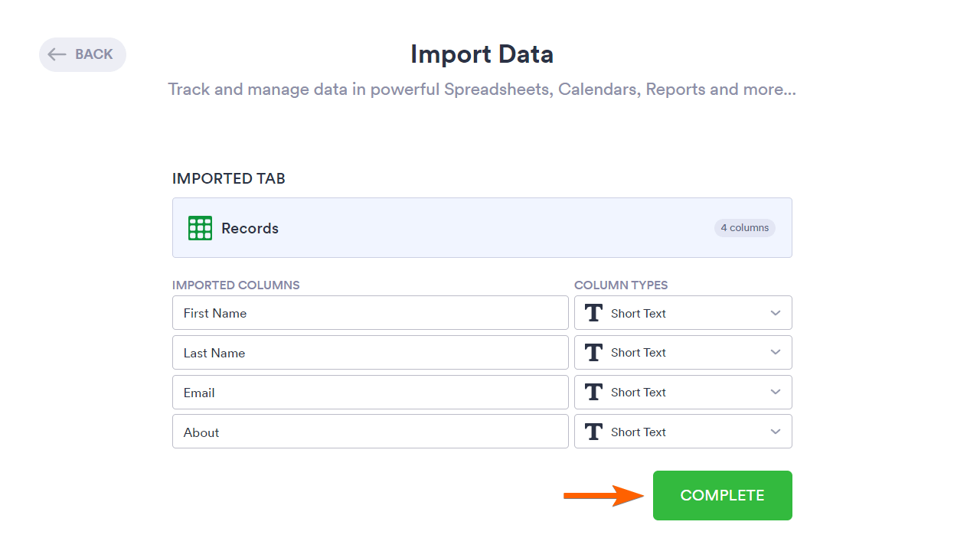Click the text type icon for Email

(593, 393)
